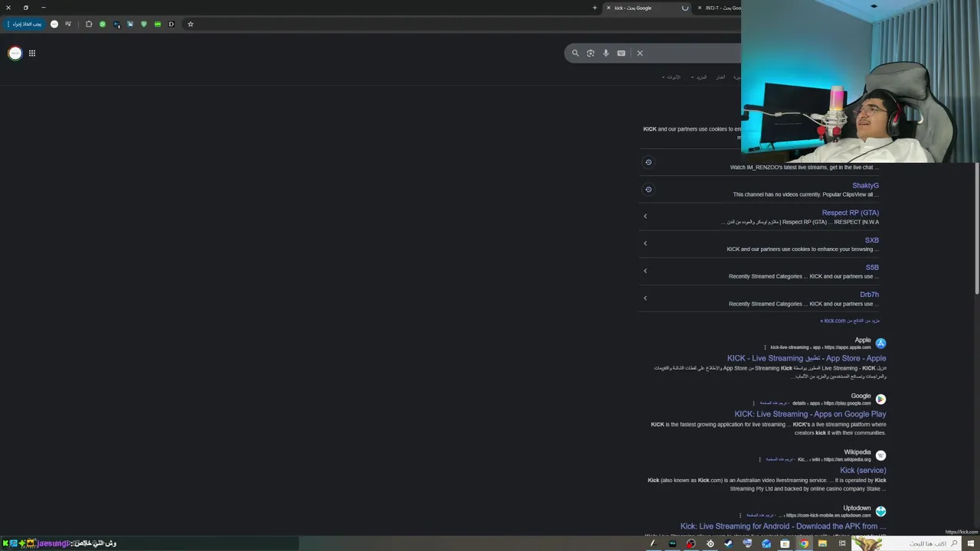Click the page vertical scrollbar
Screen dimensions: 980x551
click(x=976, y=230)
